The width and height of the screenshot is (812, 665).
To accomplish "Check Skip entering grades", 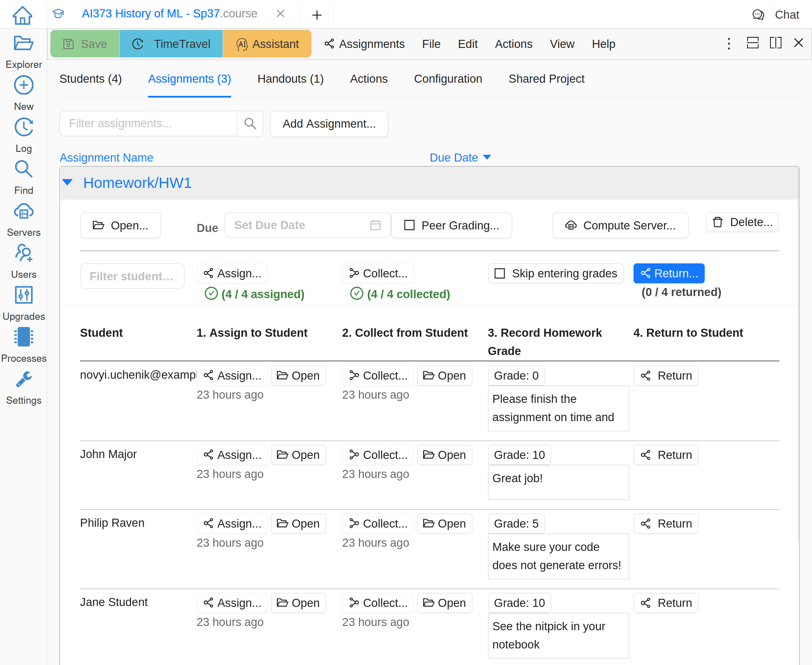I will (500, 274).
